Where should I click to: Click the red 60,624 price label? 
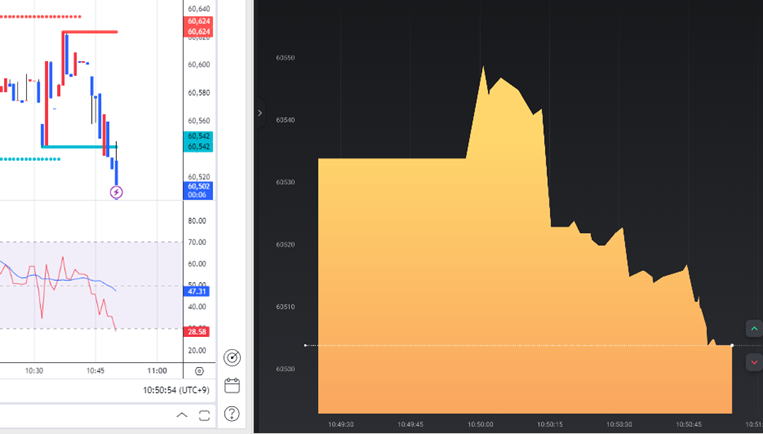(198, 32)
